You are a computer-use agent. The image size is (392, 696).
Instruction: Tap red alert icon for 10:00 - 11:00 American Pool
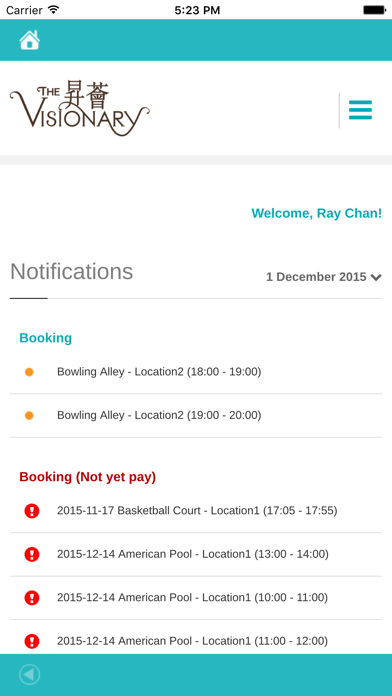[x=32, y=598]
